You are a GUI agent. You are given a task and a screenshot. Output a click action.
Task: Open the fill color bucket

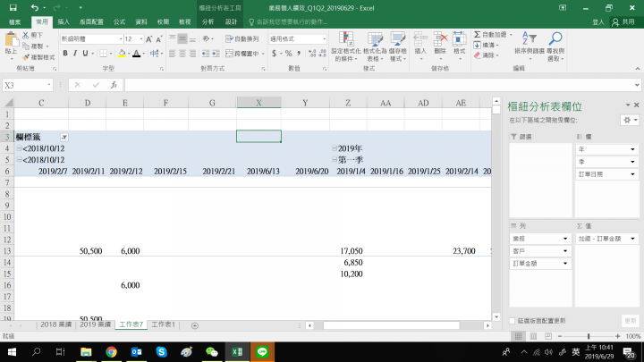pyautogui.click(x=122, y=54)
